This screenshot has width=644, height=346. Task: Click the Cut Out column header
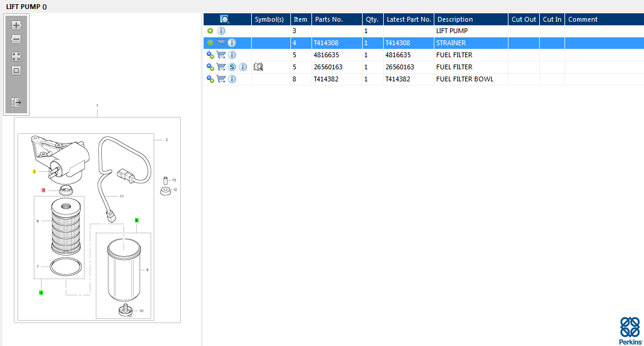(x=524, y=19)
